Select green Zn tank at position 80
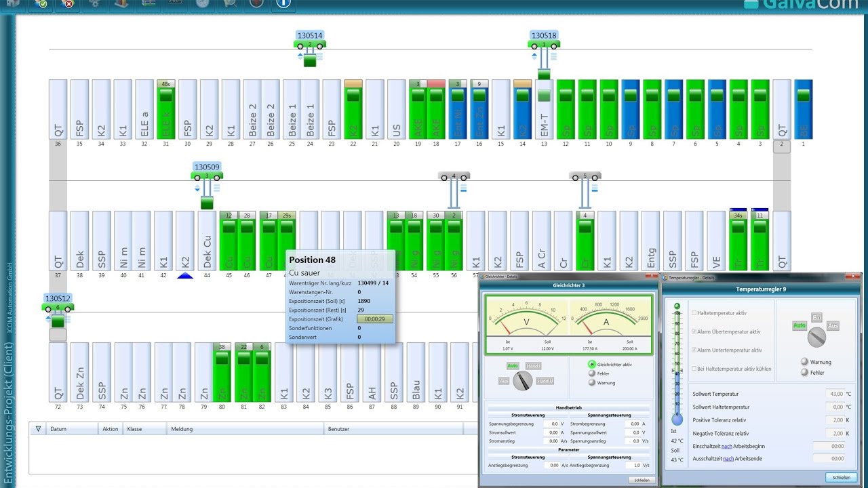The height and width of the screenshot is (488, 868). pyautogui.click(x=222, y=373)
